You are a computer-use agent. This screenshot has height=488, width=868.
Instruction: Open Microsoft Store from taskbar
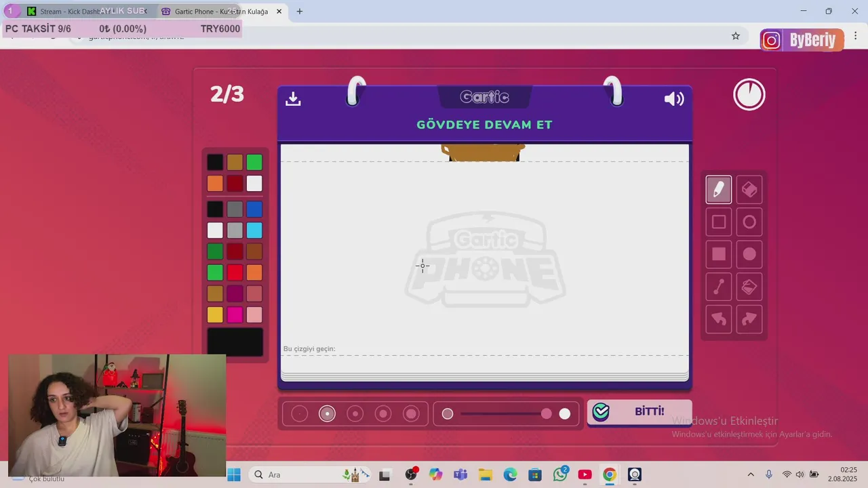pos(535,474)
